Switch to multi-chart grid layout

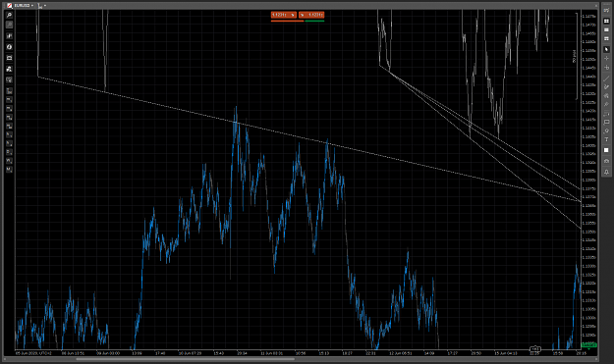click(x=606, y=22)
